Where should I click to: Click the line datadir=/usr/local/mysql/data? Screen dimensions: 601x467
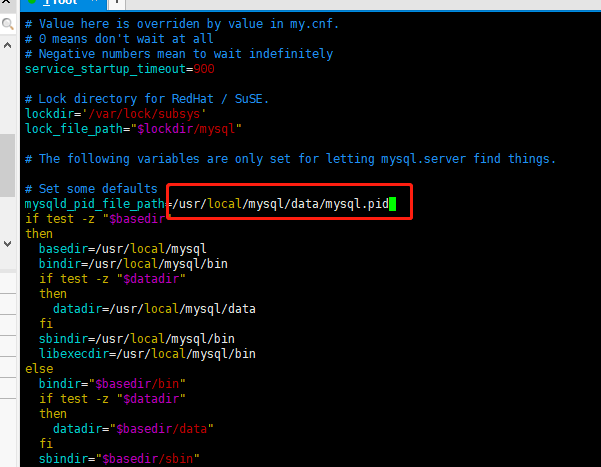click(154, 309)
